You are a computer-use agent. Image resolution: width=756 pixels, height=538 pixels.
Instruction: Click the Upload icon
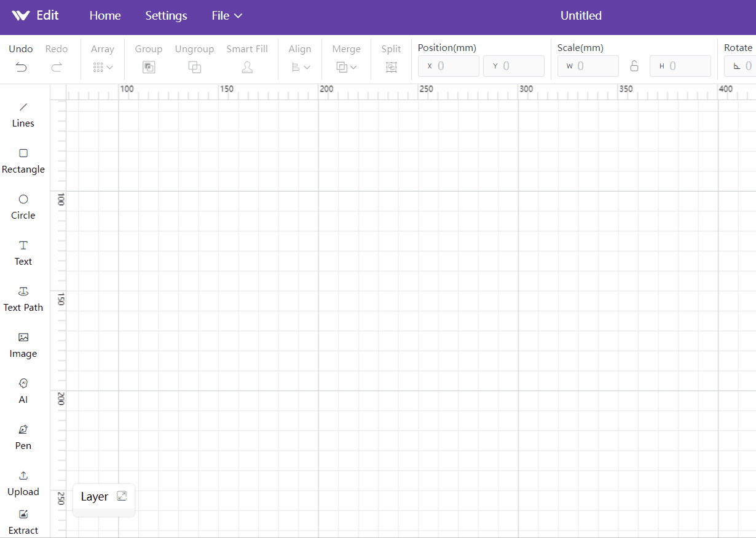pyautogui.click(x=23, y=475)
